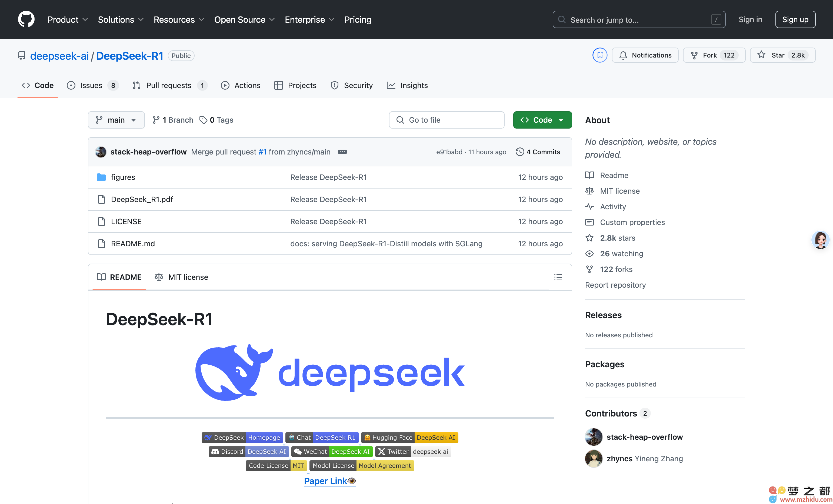
Task: Click the Twitter deepseek ai badge
Action: click(x=413, y=452)
